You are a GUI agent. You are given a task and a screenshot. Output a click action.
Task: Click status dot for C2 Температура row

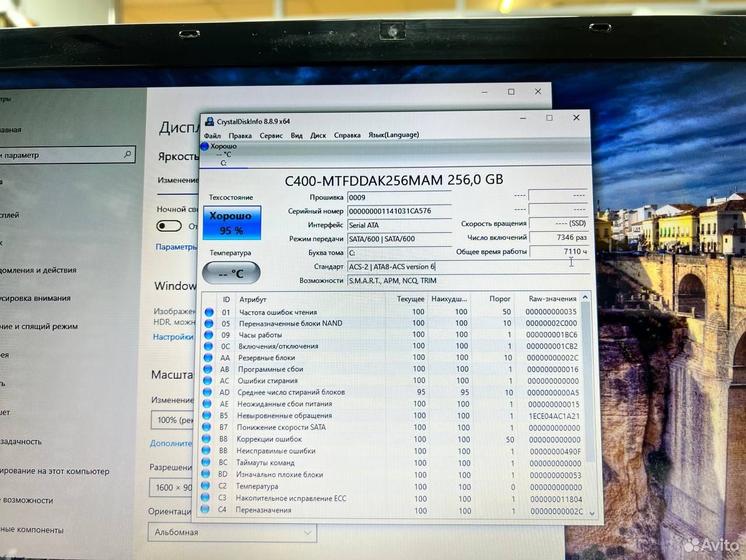pyautogui.click(x=208, y=486)
